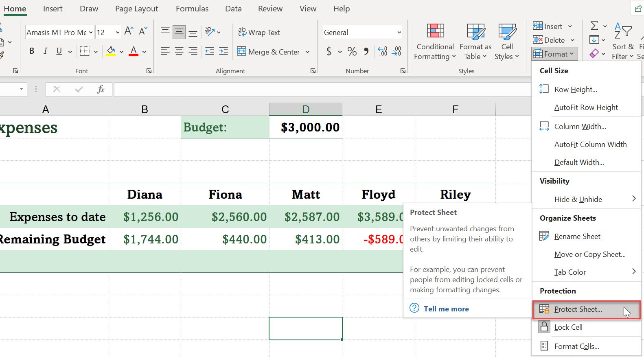Select column D header
644x357 pixels.
tap(306, 109)
